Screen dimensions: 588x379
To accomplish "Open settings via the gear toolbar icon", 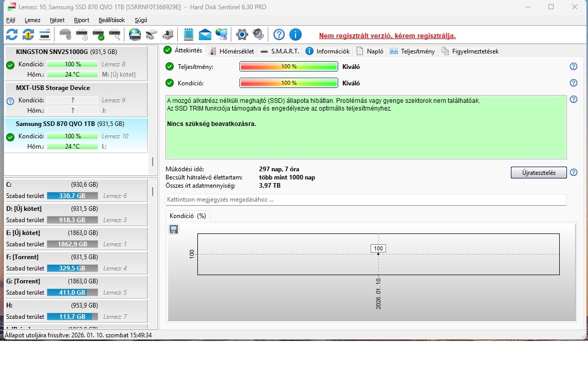I will pyautogui.click(x=242, y=35).
